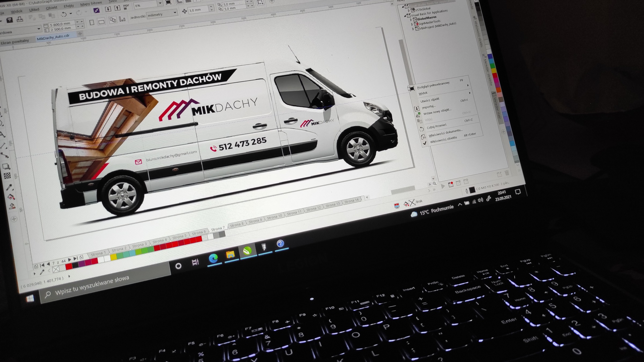This screenshot has height=362, width=644.
Task: Click the Import icon in the toolbar
Action: click(108, 9)
